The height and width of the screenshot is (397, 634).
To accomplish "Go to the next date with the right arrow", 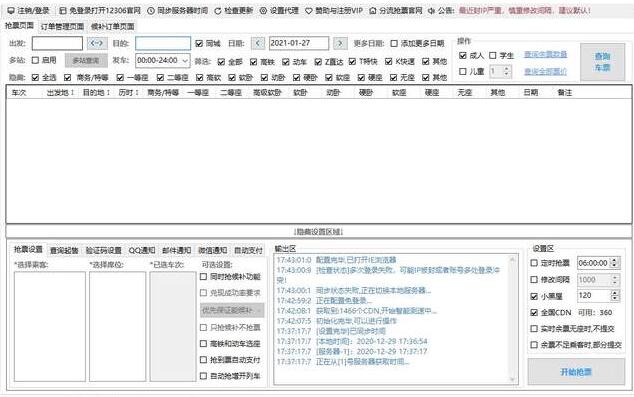I will tap(340, 43).
